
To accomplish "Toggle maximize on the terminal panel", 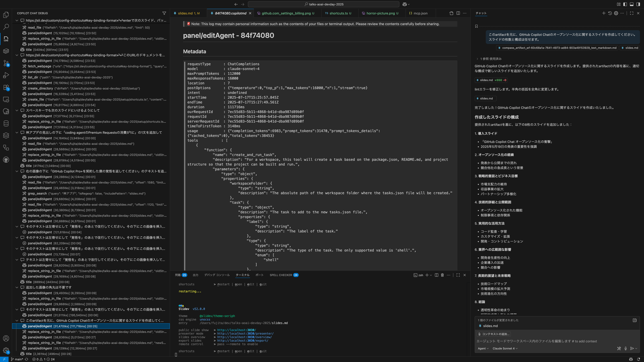I will point(458,275).
